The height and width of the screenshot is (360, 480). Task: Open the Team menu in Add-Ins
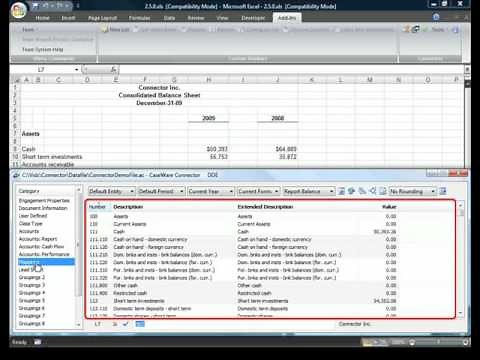(29, 30)
